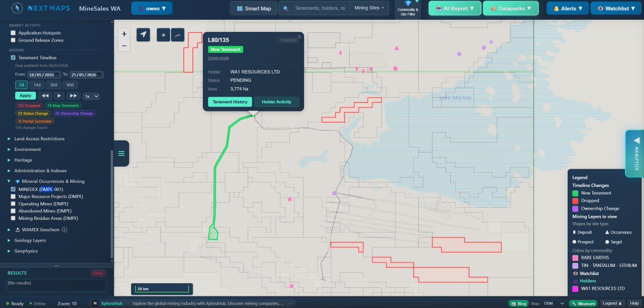Click the XploraHub logo in footer

(x=95, y=303)
